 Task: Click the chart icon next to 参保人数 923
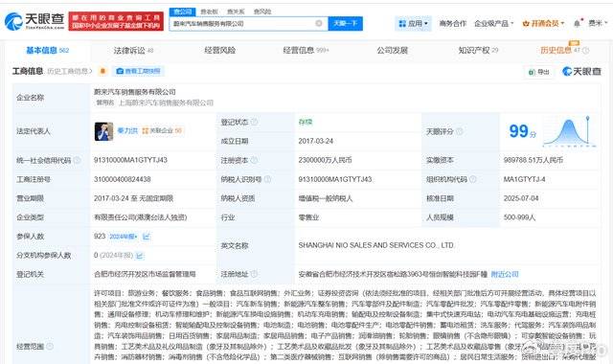[x=147, y=237]
